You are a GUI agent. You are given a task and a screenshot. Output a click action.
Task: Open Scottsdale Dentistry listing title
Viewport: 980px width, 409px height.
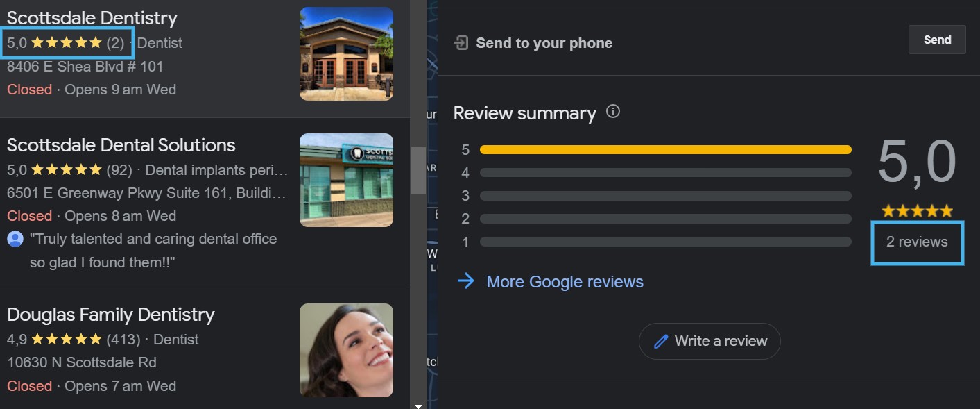click(x=92, y=18)
